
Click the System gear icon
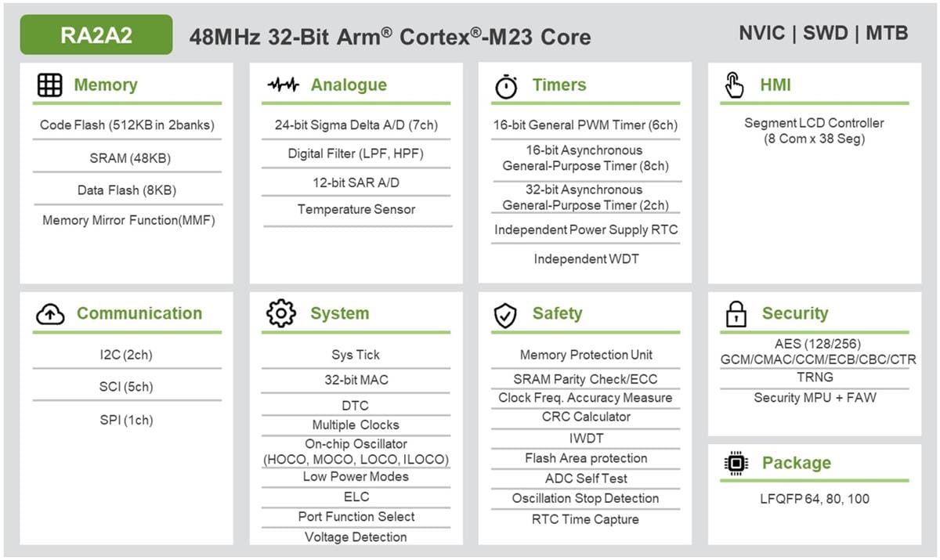pos(281,314)
